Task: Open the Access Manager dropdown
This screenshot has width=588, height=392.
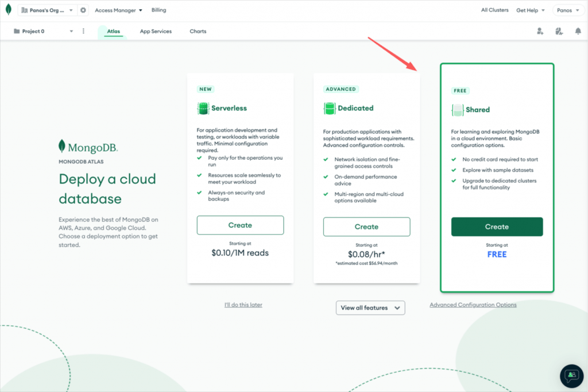Action: 118,10
